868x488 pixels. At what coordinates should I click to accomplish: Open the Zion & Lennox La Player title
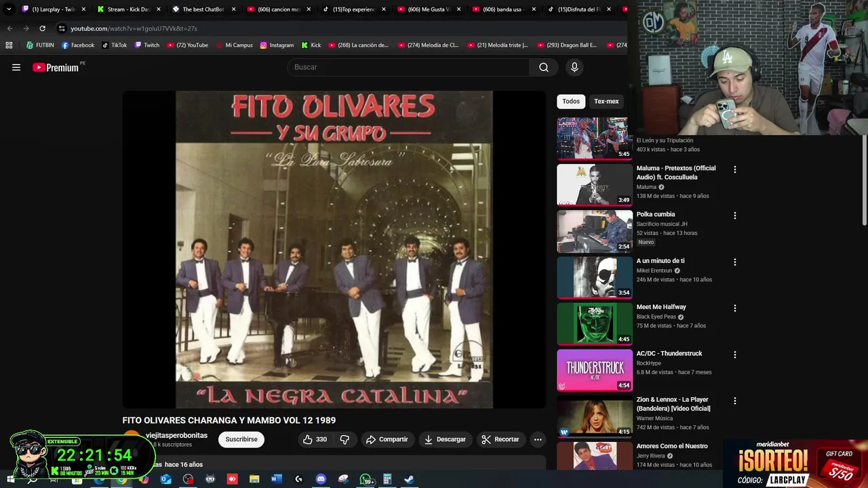click(673, 404)
